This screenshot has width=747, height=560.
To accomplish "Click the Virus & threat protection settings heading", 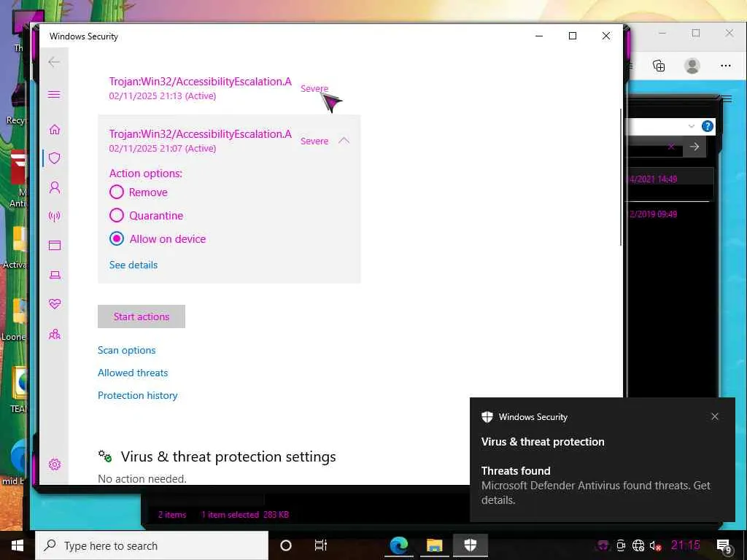I will point(228,456).
